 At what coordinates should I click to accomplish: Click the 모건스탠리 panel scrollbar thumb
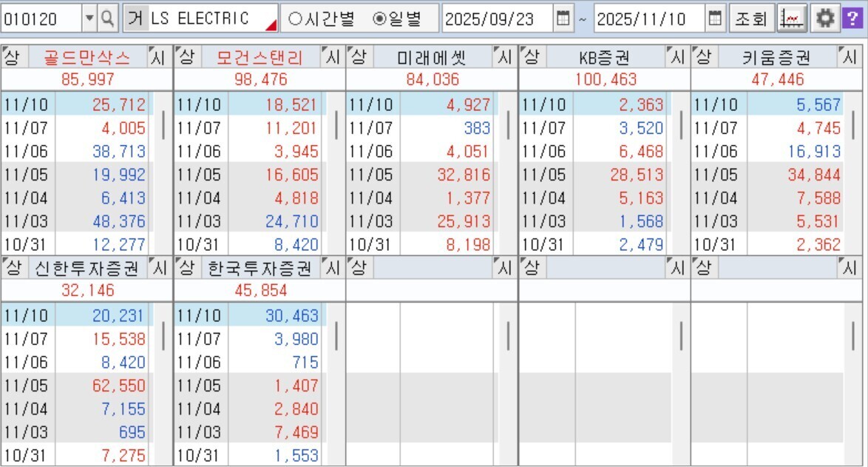[x=336, y=125]
